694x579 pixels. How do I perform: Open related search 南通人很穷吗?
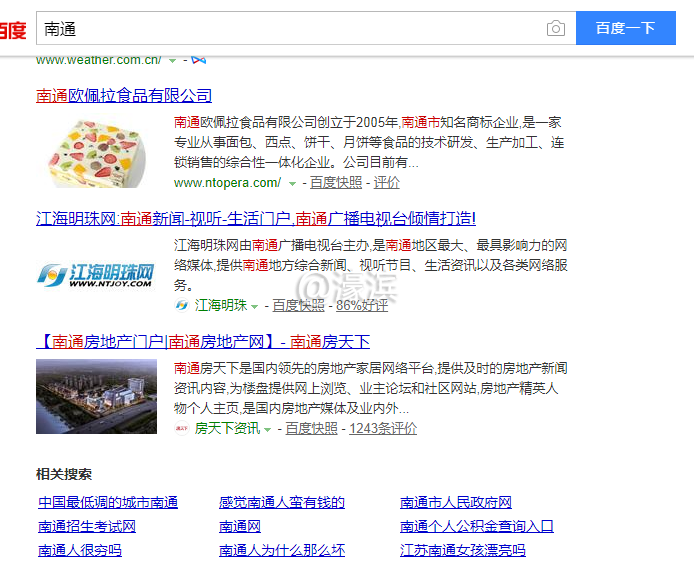pos(80,550)
